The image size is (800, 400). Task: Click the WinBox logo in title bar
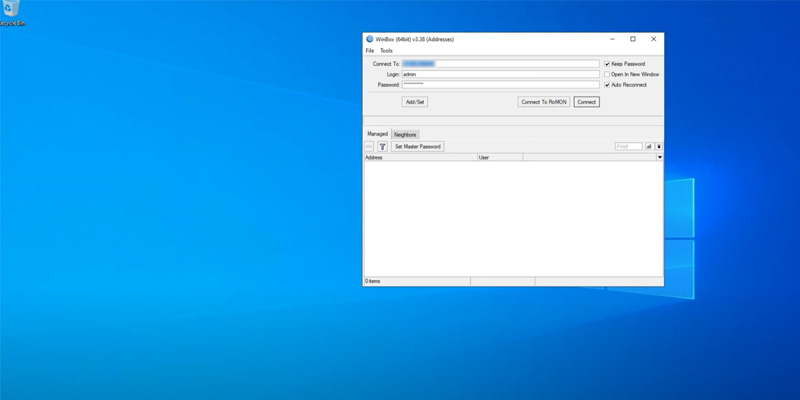[x=369, y=39]
